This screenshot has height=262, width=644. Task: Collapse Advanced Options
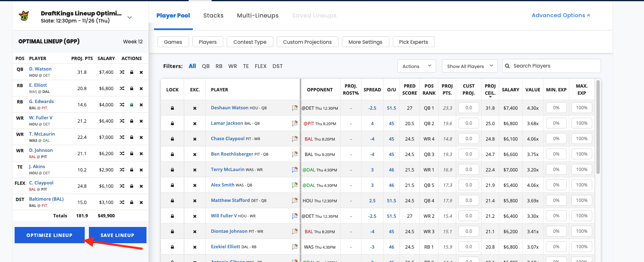coord(561,15)
